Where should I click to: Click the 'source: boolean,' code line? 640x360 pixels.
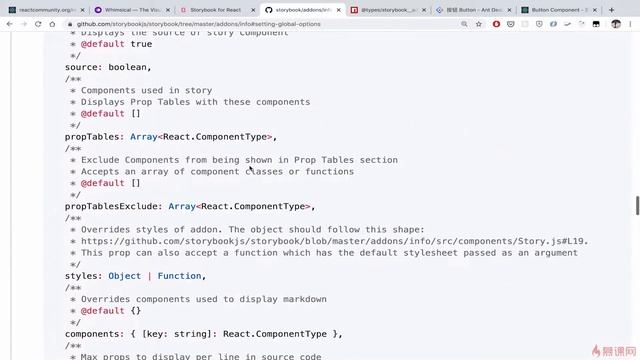point(108,67)
